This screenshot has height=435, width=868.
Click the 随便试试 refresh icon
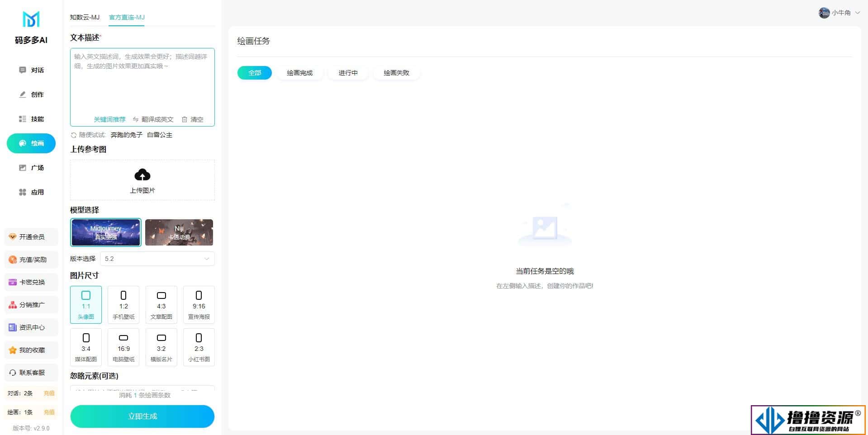74,135
